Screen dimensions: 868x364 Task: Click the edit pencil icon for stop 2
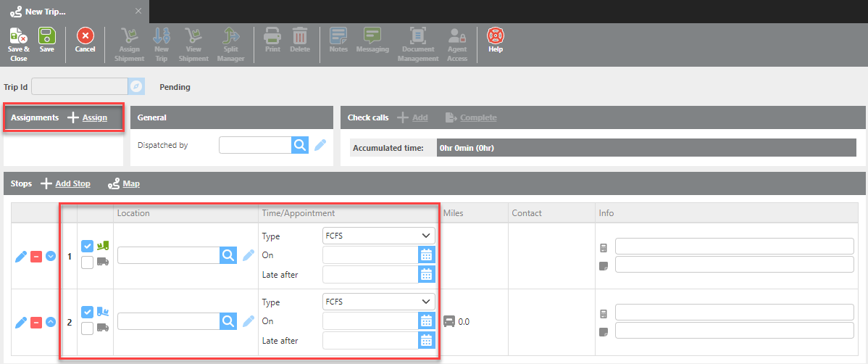21,322
